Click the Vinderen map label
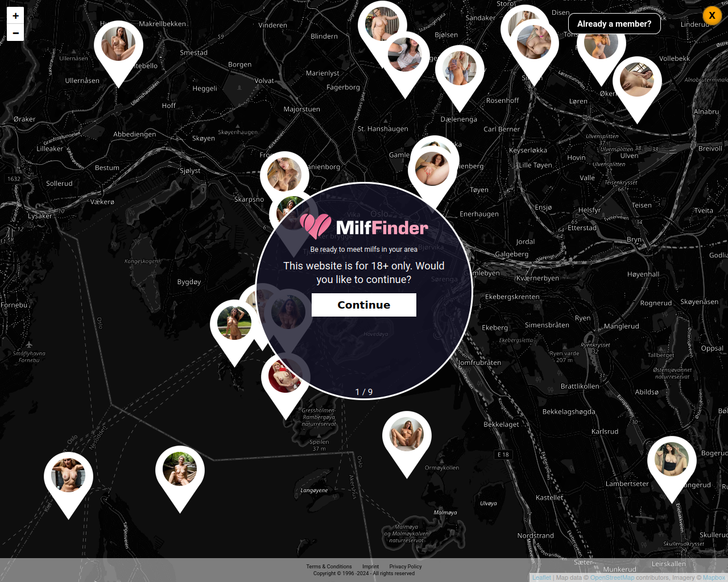The image size is (728, 582). pos(273,26)
